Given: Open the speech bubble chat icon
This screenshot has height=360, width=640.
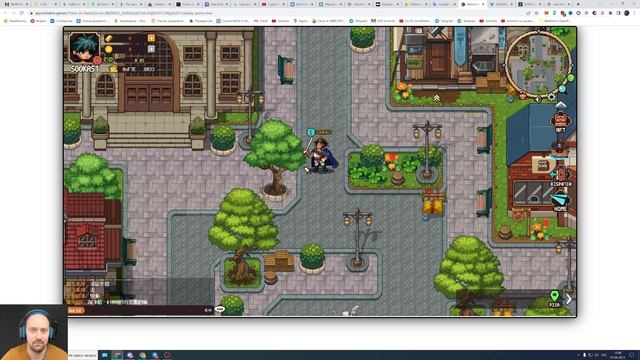Looking at the screenshot, I should click(x=220, y=309).
